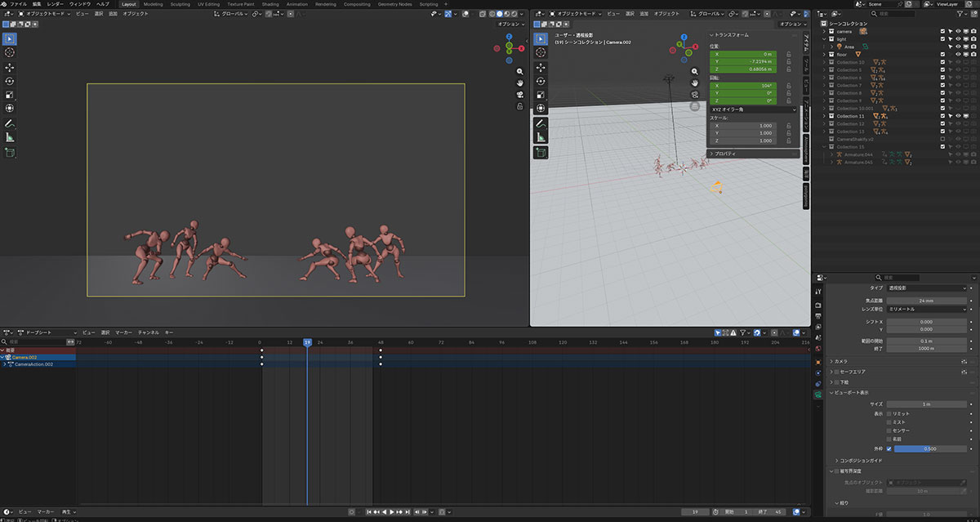Expand the カメラ panel in properties

coord(843,361)
